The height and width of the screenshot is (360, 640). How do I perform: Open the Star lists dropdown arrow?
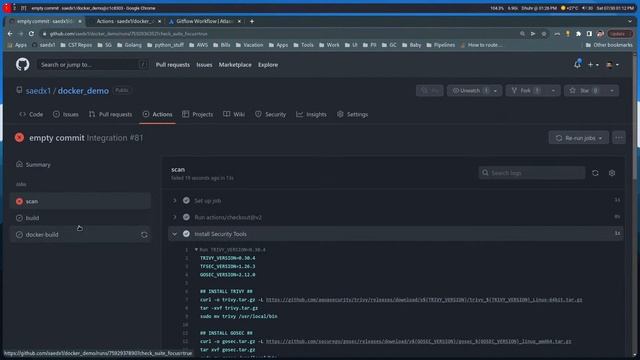click(x=612, y=91)
